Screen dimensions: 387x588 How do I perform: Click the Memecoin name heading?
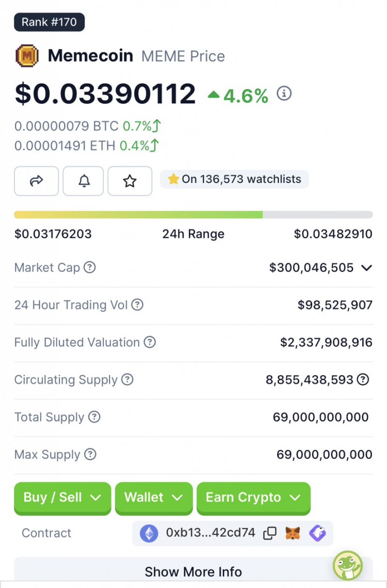pyautogui.click(x=90, y=56)
